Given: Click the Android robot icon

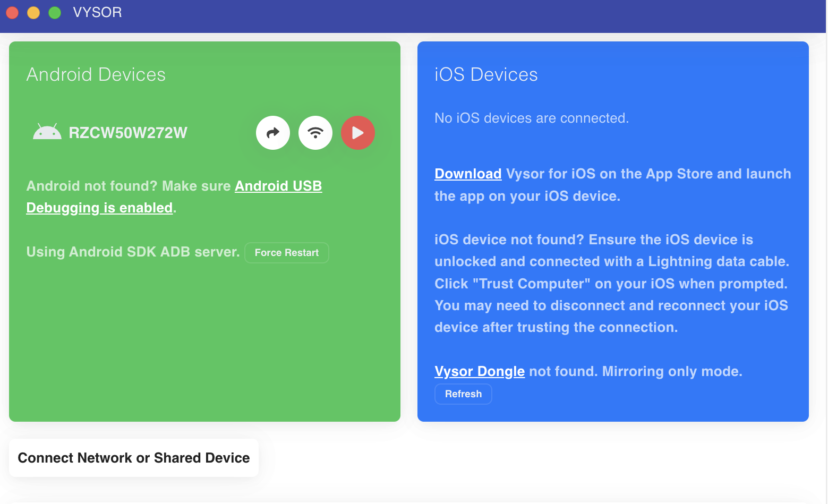Looking at the screenshot, I should [x=47, y=132].
